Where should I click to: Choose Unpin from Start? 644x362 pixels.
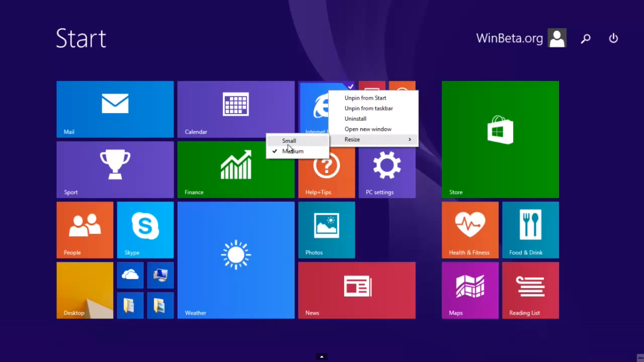click(365, 98)
